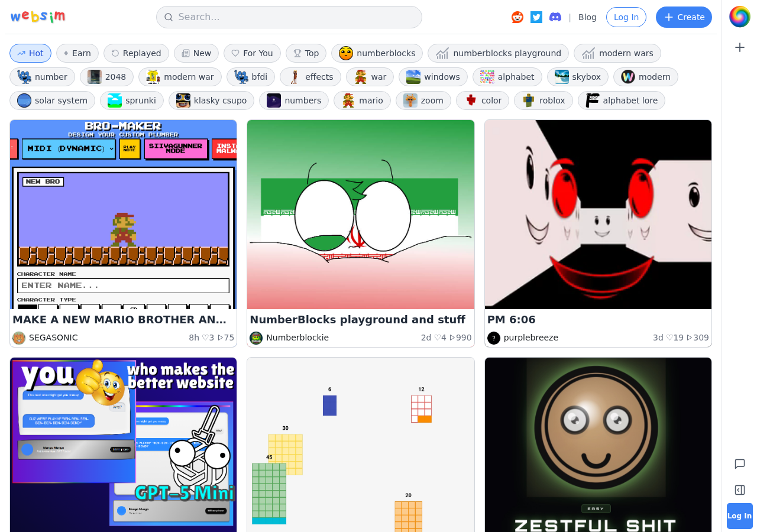Switch to the Hot feed
The width and height of the screenshot is (757, 532).
(x=30, y=53)
